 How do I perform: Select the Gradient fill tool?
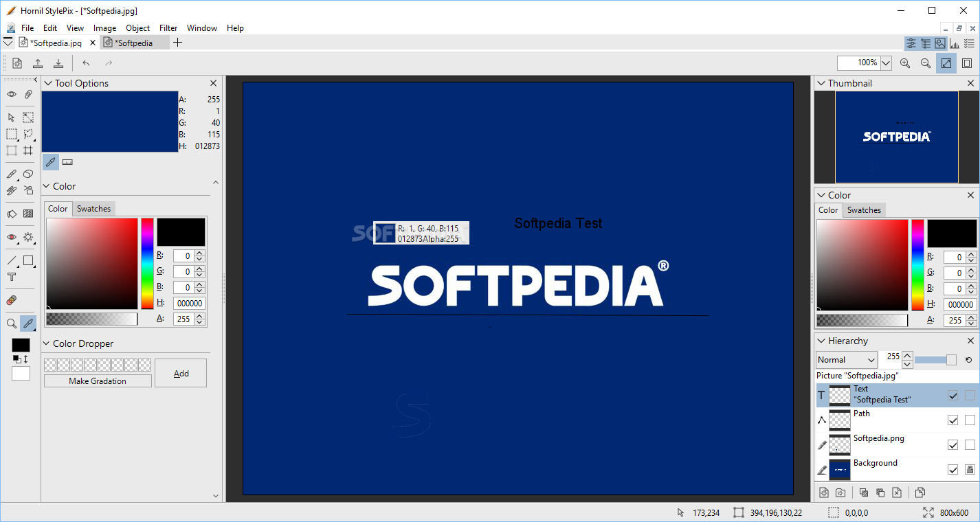click(28, 214)
